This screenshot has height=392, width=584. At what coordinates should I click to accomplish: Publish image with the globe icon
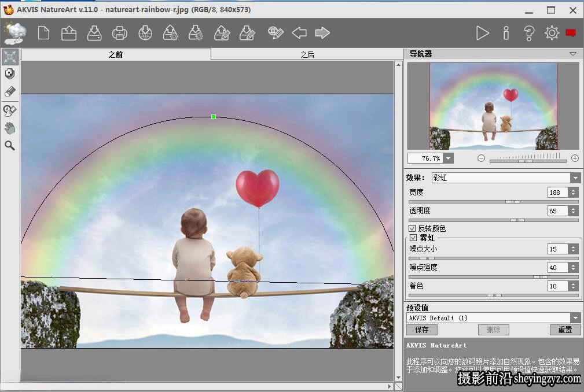point(145,33)
